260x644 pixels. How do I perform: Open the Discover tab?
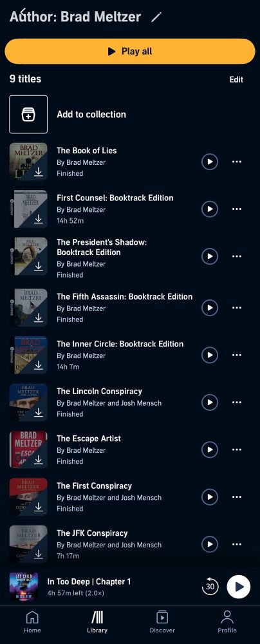(162, 621)
